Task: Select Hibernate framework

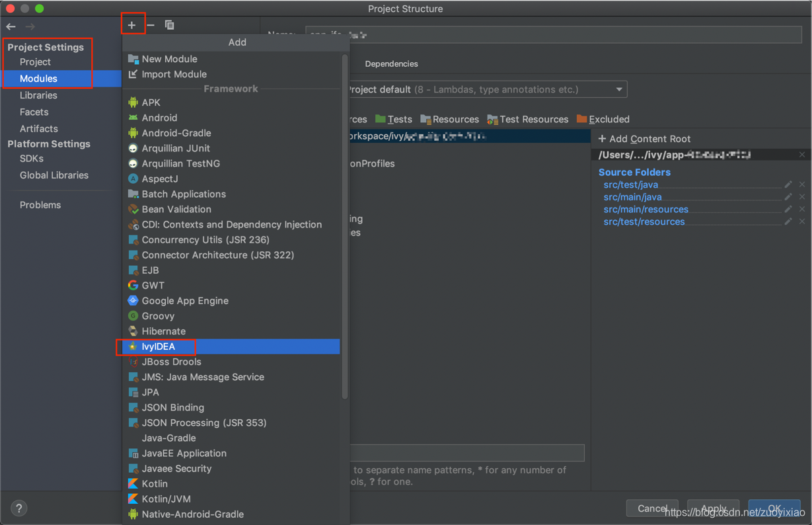Action: (x=231, y=331)
